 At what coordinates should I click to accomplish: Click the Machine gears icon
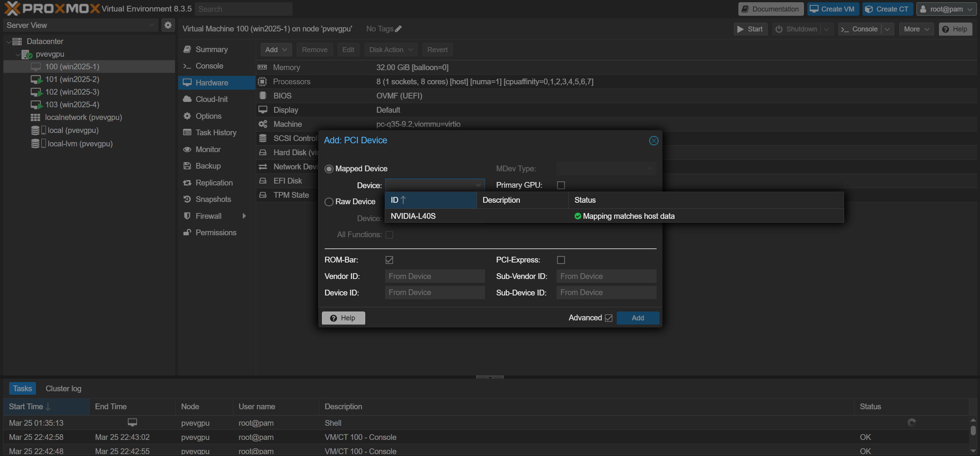click(x=263, y=124)
